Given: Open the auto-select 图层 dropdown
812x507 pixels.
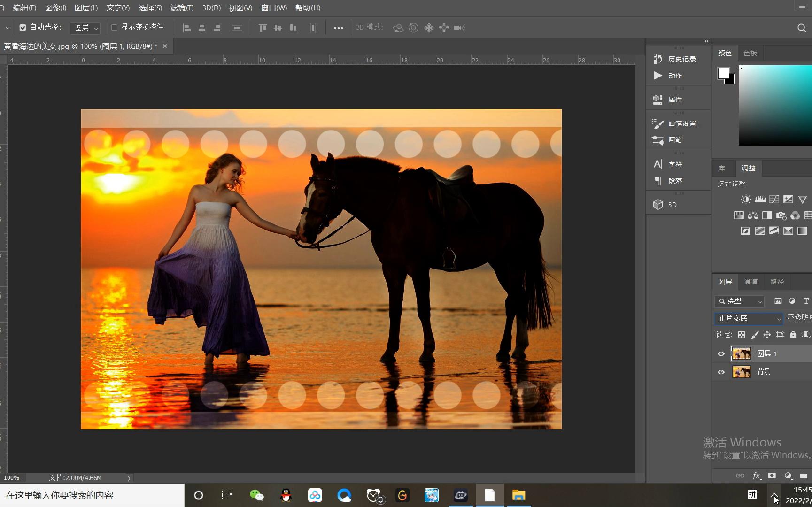Looking at the screenshot, I should point(85,28).
